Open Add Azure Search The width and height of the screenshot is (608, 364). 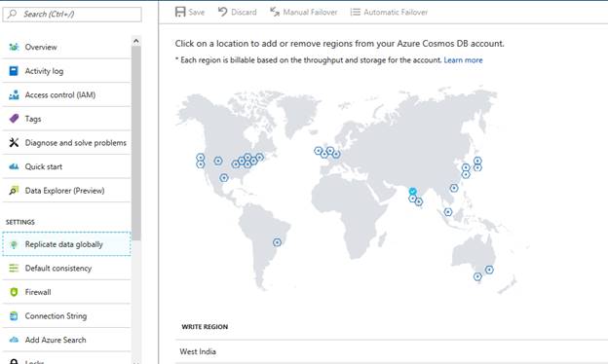tap(66, 340)
